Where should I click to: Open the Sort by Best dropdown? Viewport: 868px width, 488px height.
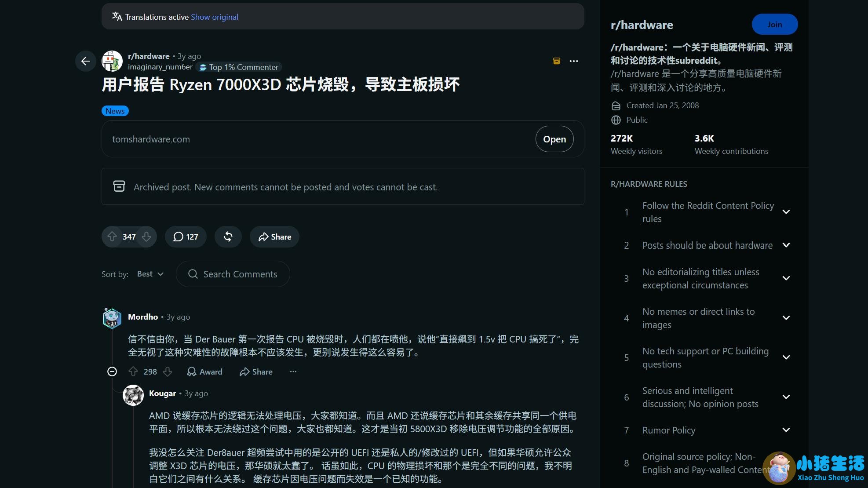point(150,274)
